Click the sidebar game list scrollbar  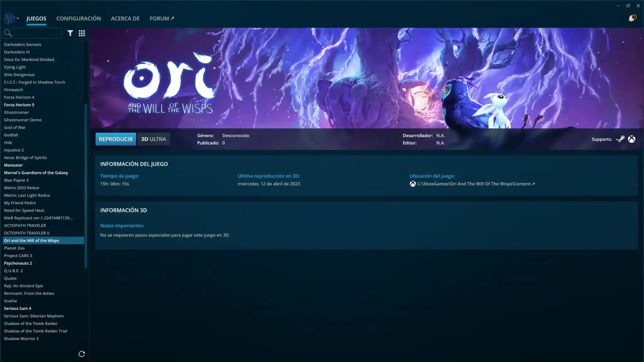click(x=86, y=185)
